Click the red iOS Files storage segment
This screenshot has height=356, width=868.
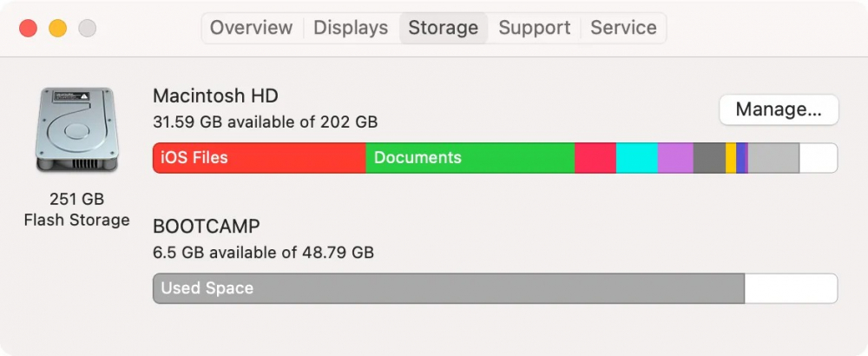pos(259,158)
